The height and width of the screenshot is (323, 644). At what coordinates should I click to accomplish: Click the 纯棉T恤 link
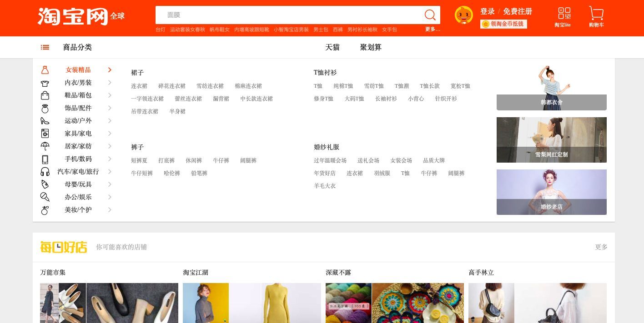tap(343, 86)
